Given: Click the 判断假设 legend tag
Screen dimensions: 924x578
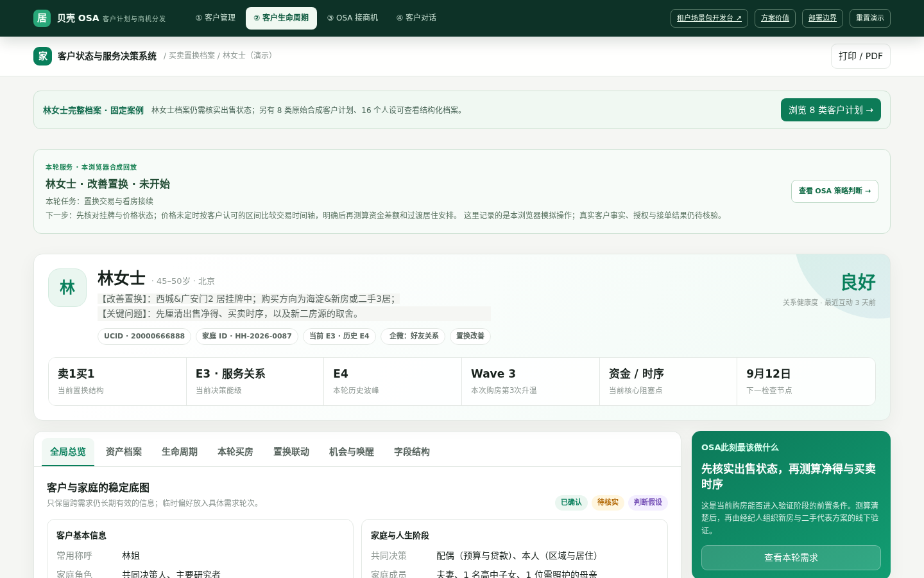Looking at the screenshot, I should [648, 502].
